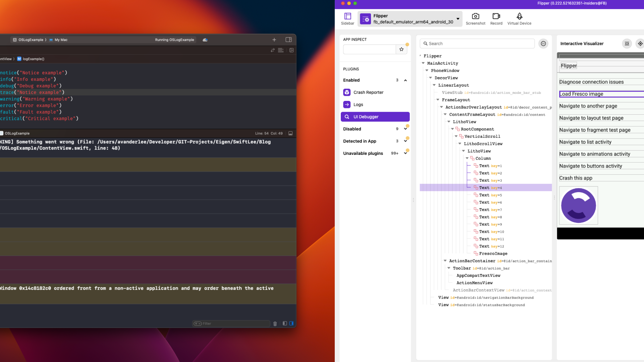This screenshot has width=644, height=362.
Task: Expand the Disabled plugins section
Action: pos(405,129)
